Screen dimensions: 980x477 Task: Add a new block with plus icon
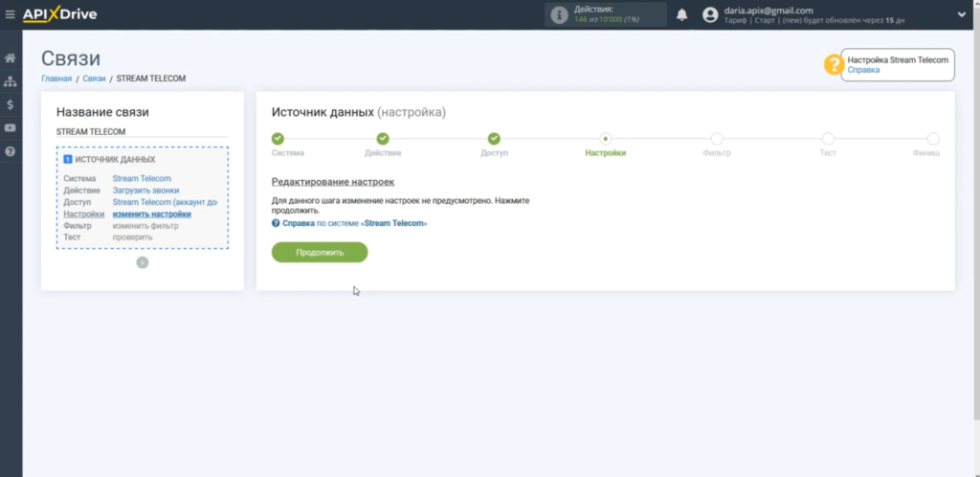tap(143, 262)
